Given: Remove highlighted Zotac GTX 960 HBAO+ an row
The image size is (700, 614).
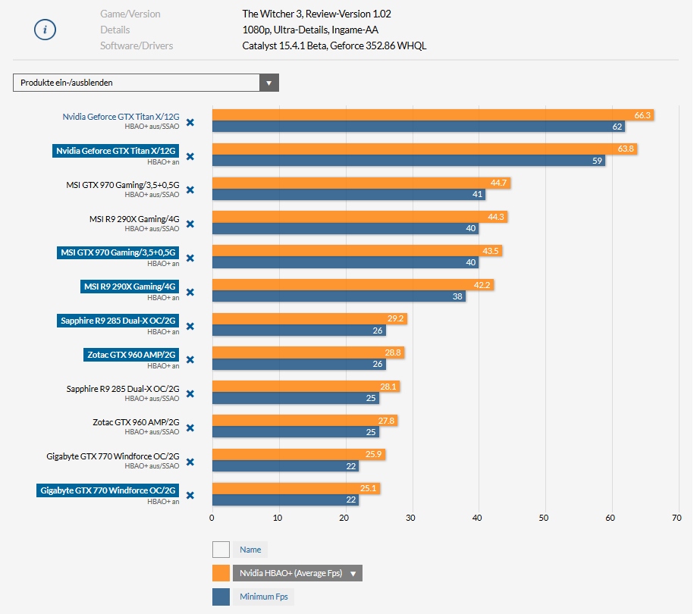Looking at the screenshot, I should pos(190,359).
